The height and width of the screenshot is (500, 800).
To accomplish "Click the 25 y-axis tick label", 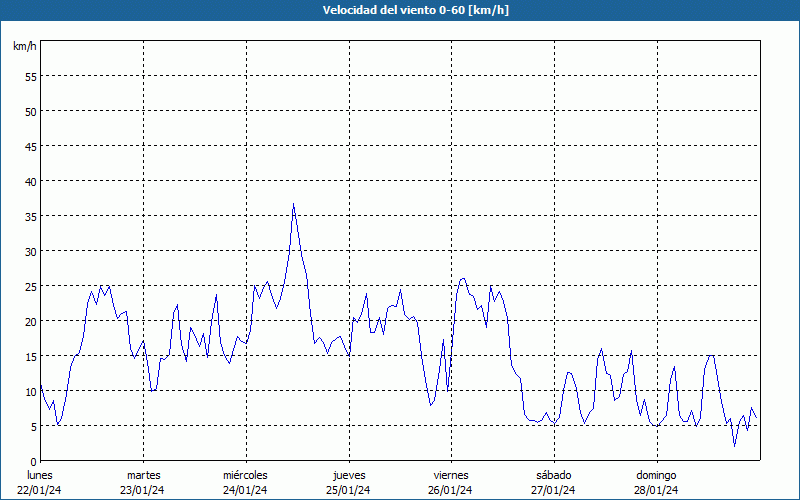I will click(31, 286).
